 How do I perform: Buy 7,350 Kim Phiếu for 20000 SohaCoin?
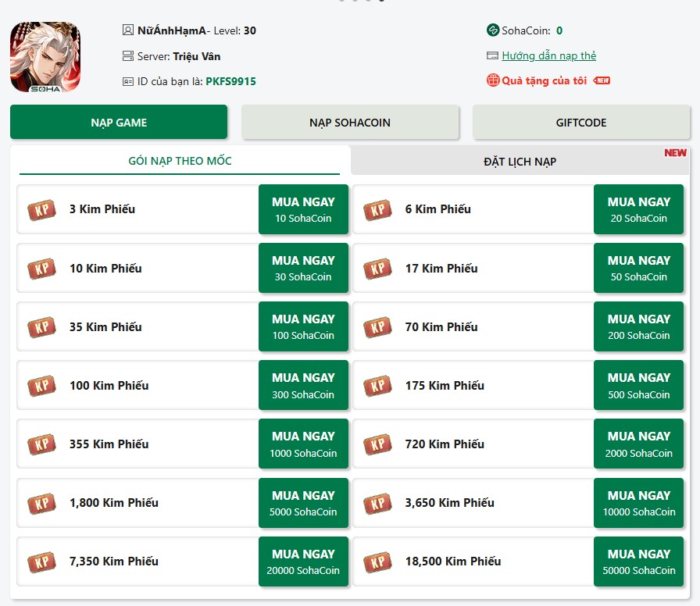(x=303, y=561)
